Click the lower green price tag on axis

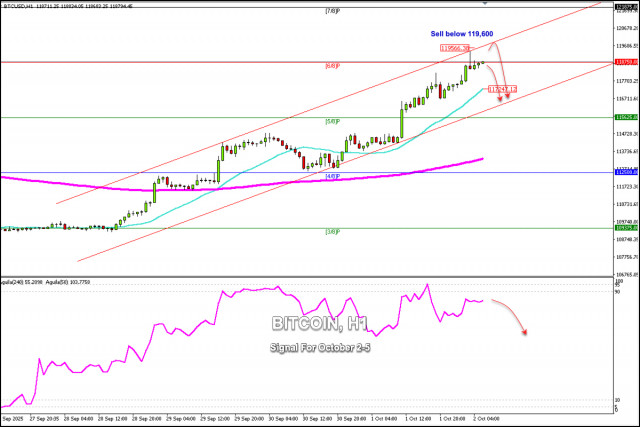pyautogui.click(x=626, y=228)
